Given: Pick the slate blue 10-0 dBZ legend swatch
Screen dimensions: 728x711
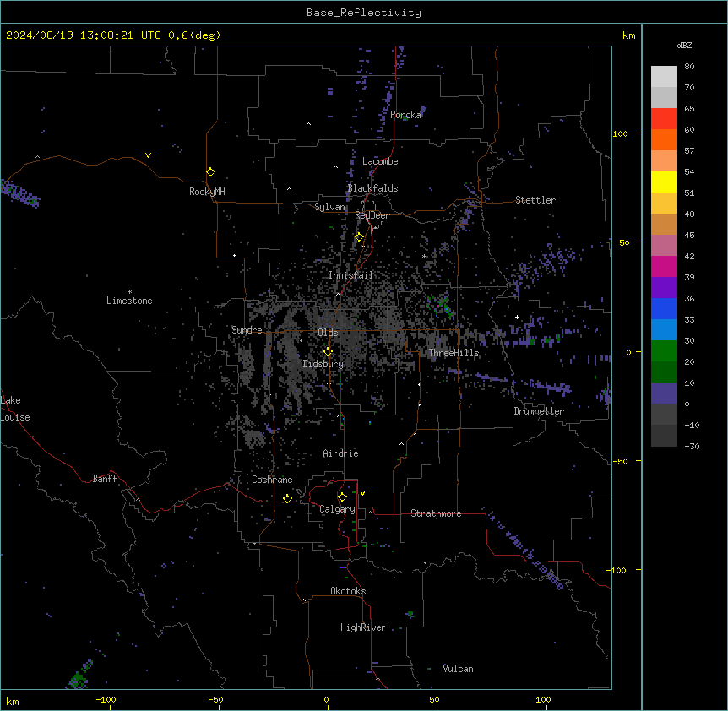Looking at the screenshot, I should (664, 393).
